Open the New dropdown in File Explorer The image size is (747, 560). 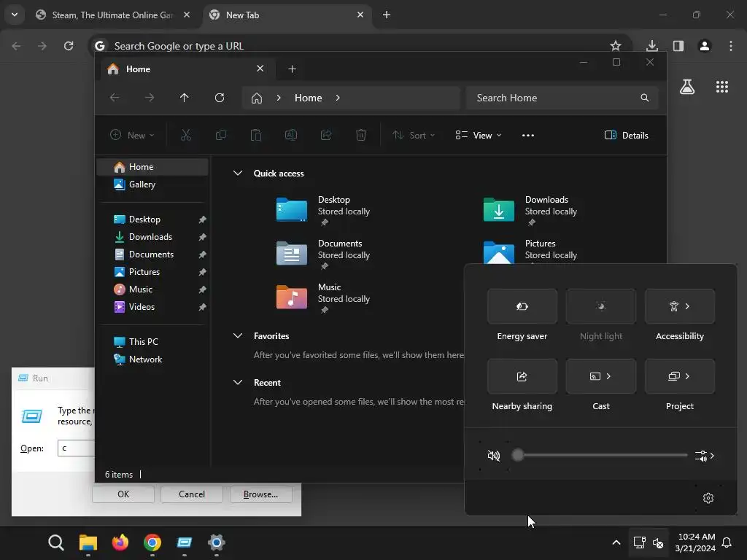click(x=132, y=135)
